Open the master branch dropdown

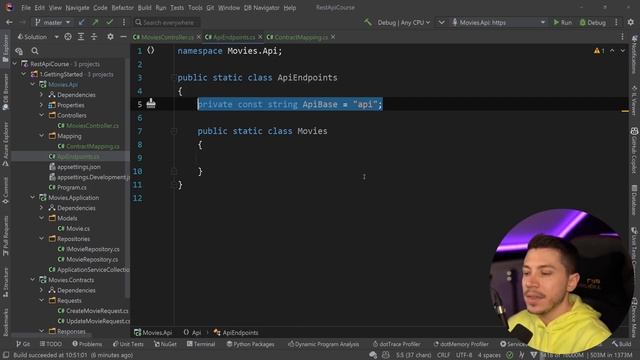[53, 22]
